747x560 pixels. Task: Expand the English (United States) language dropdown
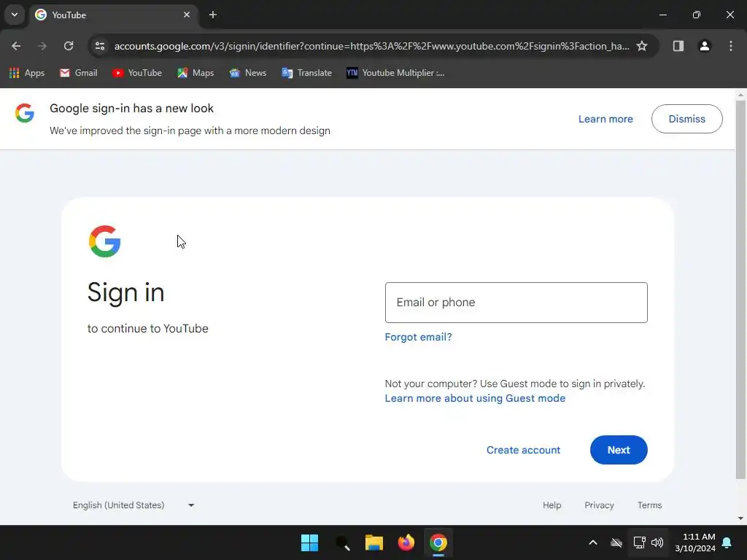pos(133,505)
